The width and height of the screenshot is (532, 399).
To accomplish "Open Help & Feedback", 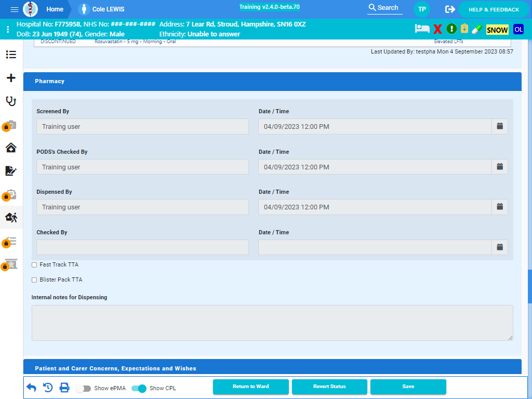I will click(494, 9).
